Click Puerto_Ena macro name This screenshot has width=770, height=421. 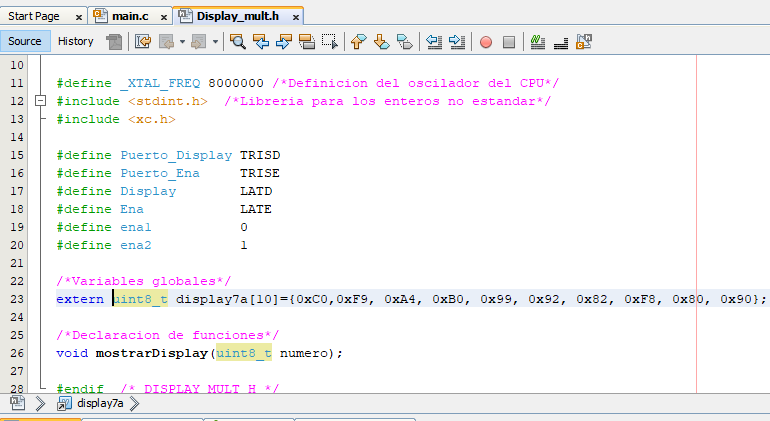click(160, 174)
